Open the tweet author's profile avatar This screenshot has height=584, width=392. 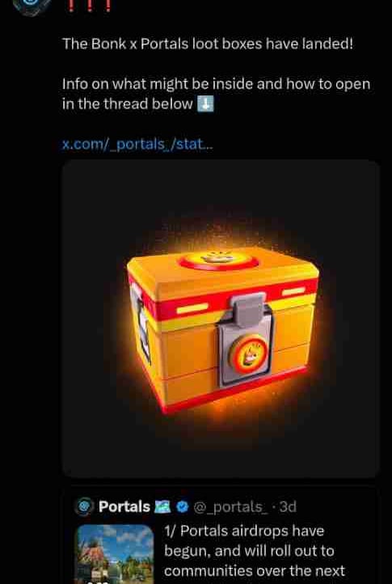point(32,6)
